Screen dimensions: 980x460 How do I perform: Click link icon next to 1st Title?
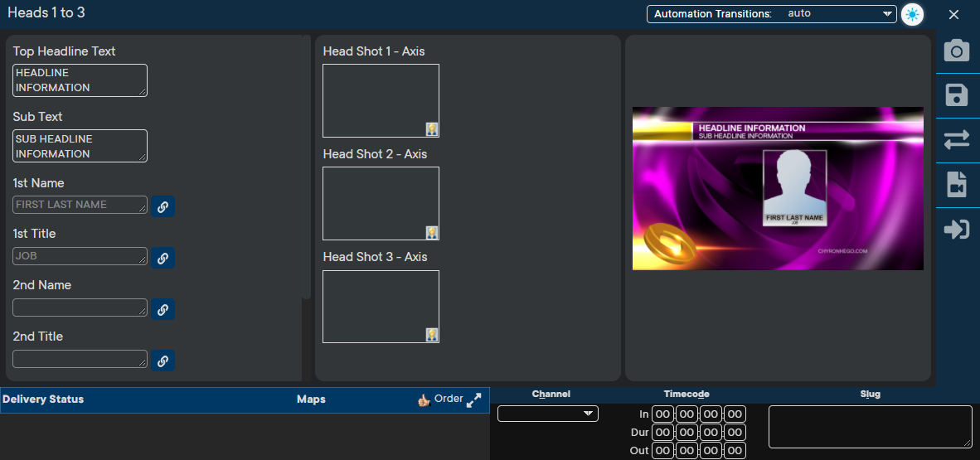pos(163,258)
